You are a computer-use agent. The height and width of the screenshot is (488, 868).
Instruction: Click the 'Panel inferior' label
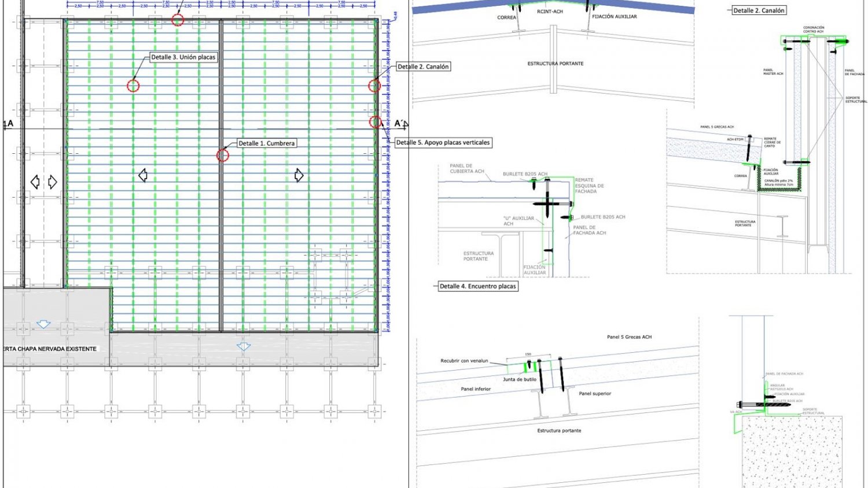(x=476, y=389)
